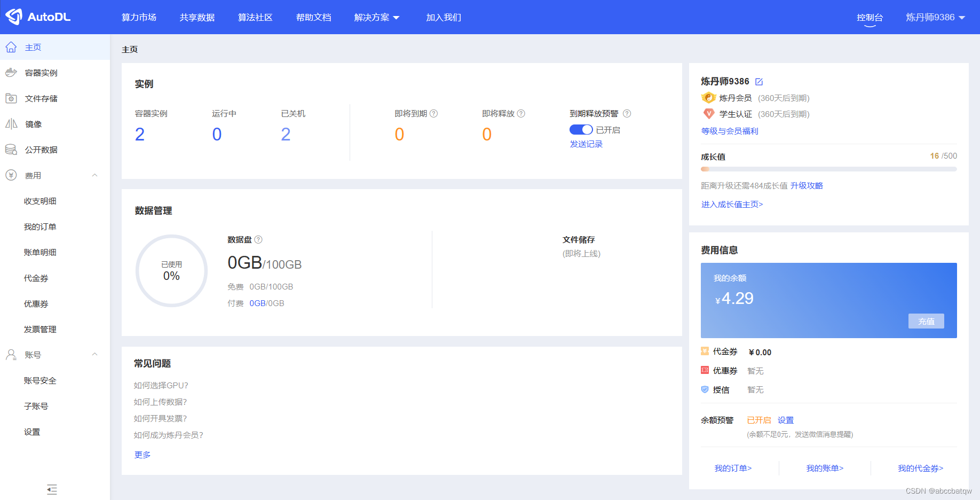Viewport: 980px width, 500px height.
Task: Click the 充值 recharge button
Action: 926,321
